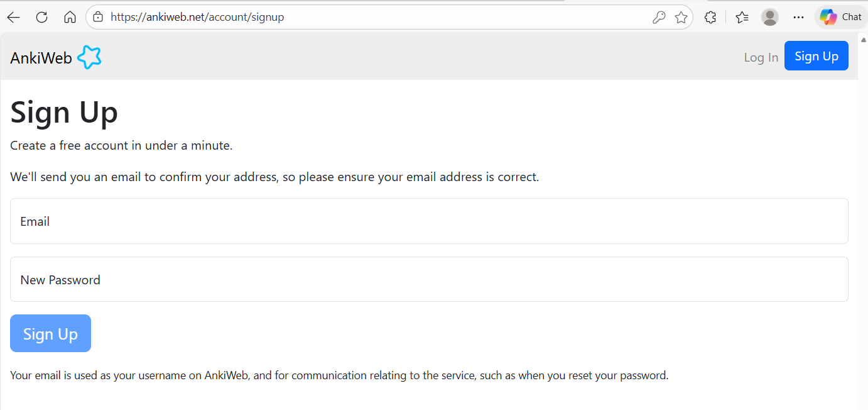Viewport: 868px width, 410px height.
Task: Open the browser Extensions menu
Action: [710, 18]
